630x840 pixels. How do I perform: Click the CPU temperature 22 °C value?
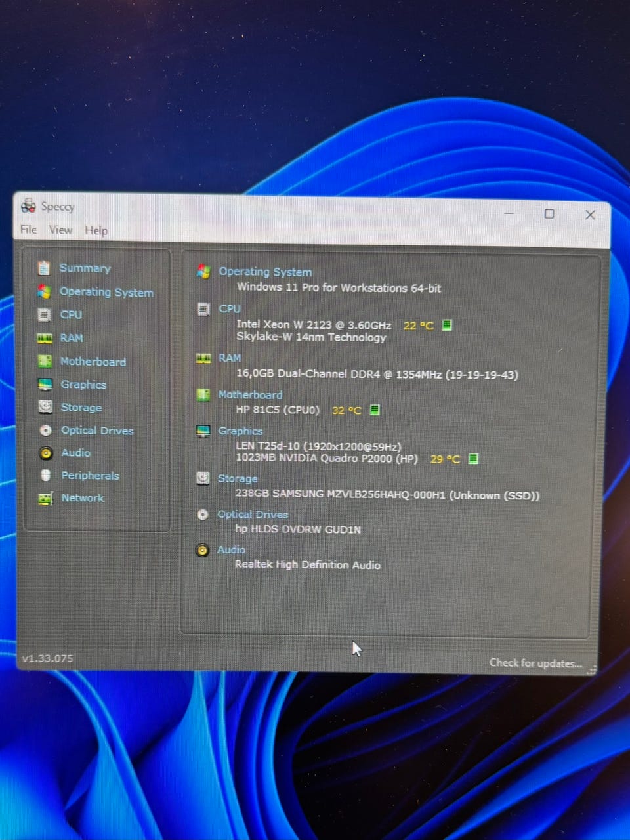pos(419,325)
